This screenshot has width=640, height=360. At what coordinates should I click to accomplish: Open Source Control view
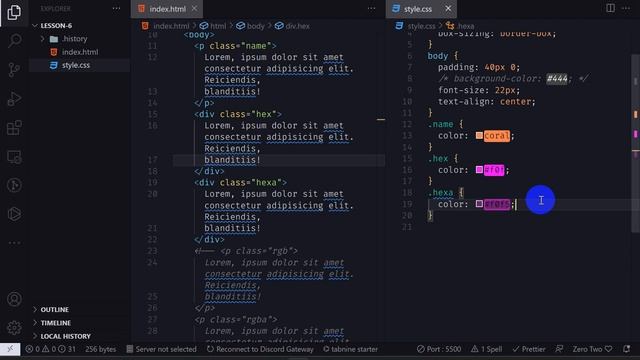point(14,69)
